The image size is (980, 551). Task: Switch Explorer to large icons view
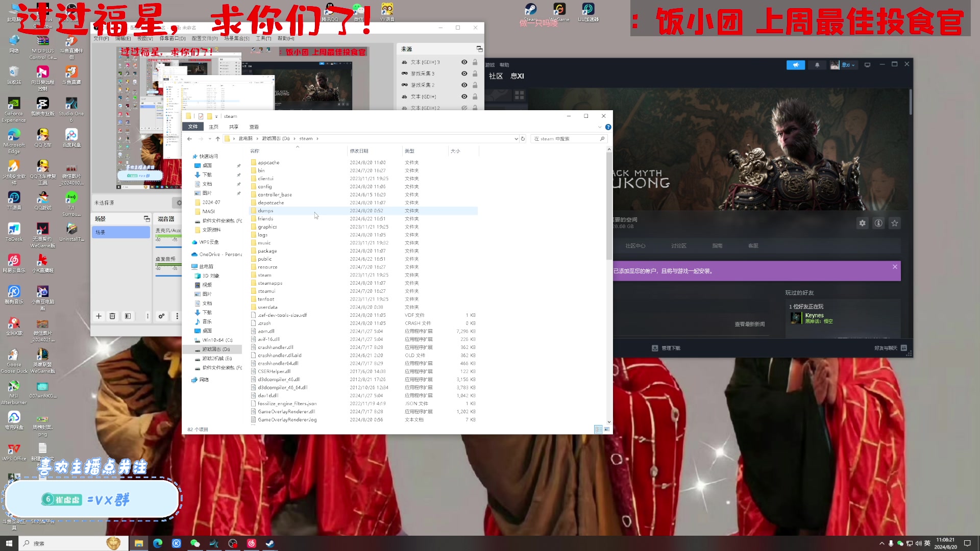607,430
